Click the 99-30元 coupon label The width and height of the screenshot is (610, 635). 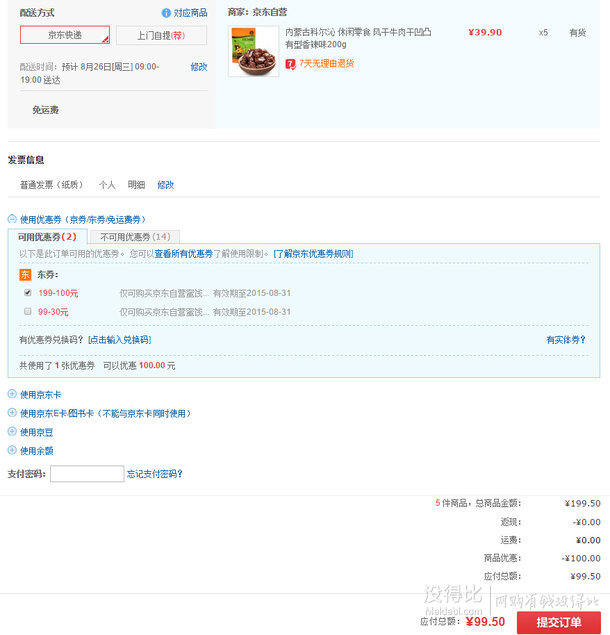pyautogui.click(x=53, y=312)
